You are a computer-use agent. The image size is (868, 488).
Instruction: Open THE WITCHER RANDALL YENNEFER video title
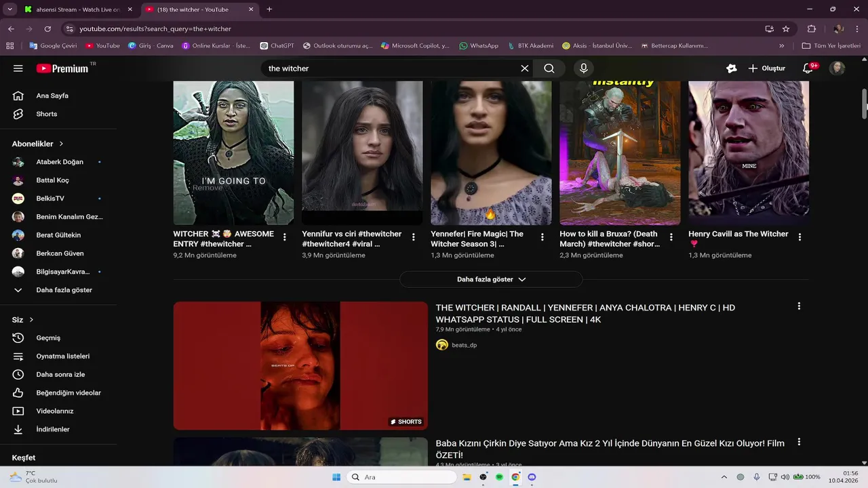click(x=585, y=313)
